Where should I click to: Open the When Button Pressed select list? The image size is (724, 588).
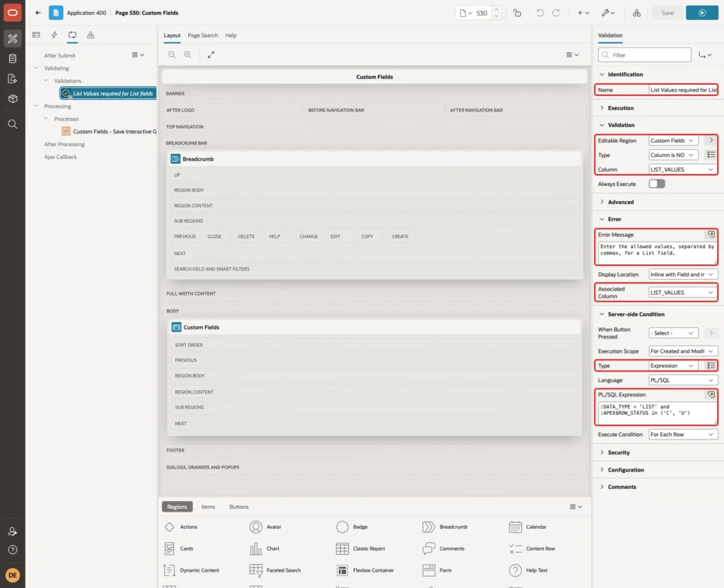pos(673,334)
